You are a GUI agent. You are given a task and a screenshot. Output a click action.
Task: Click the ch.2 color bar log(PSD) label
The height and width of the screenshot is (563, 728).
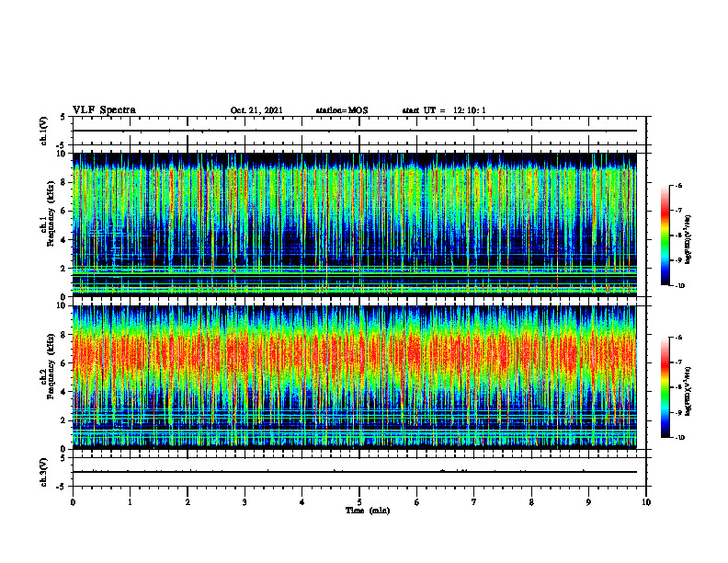pos(688,392)
